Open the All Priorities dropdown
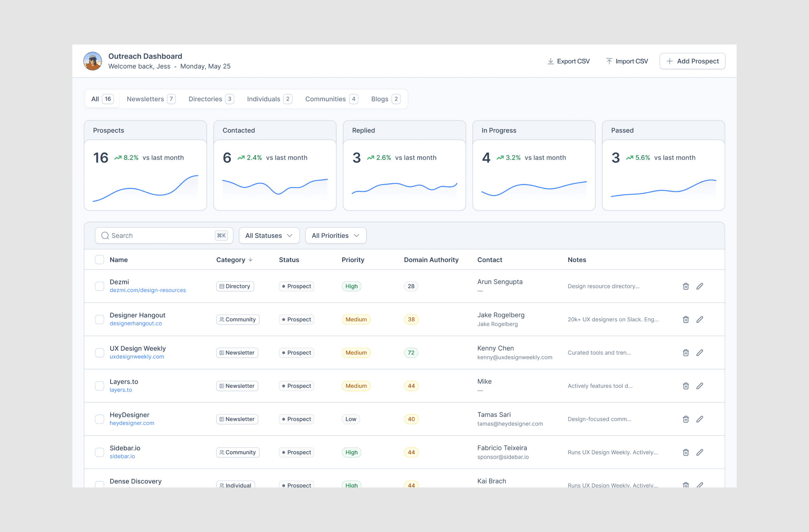This screenshot has height=532, width=809. (336, 236)
